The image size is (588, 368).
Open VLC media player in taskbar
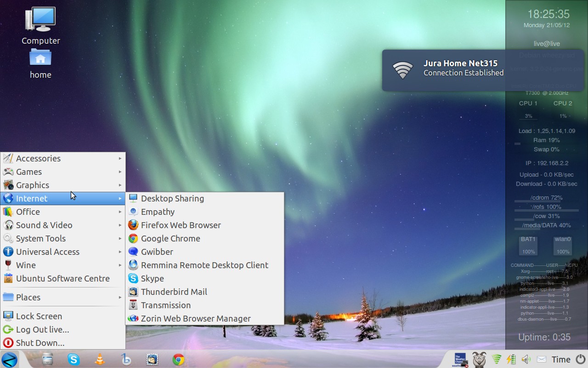tap(100, 359)
